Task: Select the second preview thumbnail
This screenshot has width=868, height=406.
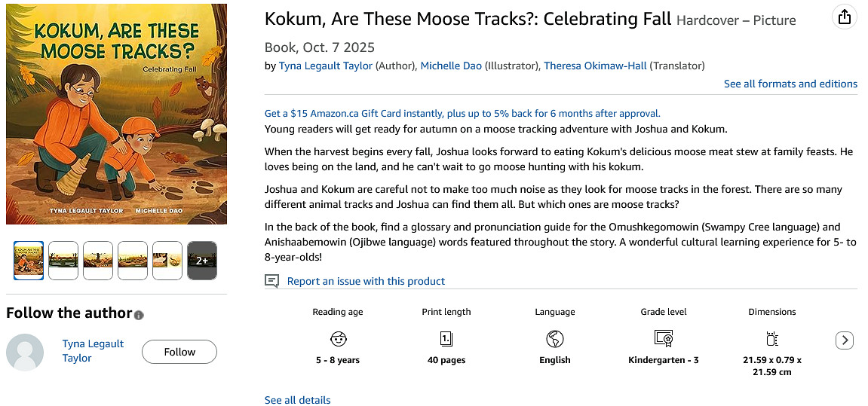Action: 63,260
